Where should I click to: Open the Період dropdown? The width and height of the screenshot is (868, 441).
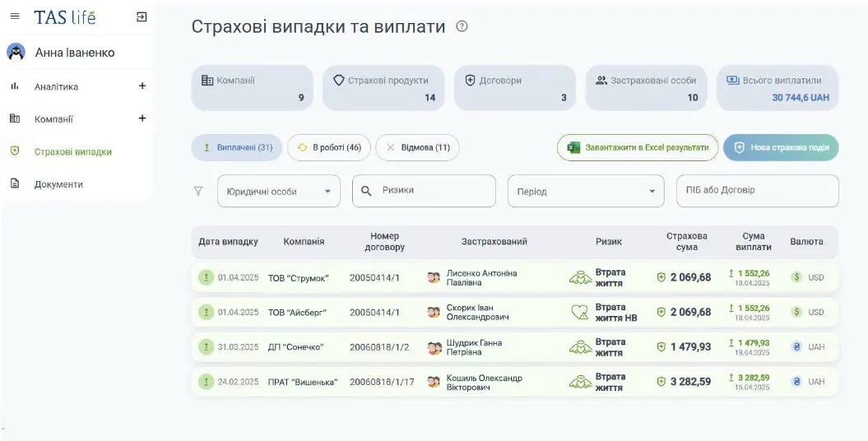coord(587,192)
